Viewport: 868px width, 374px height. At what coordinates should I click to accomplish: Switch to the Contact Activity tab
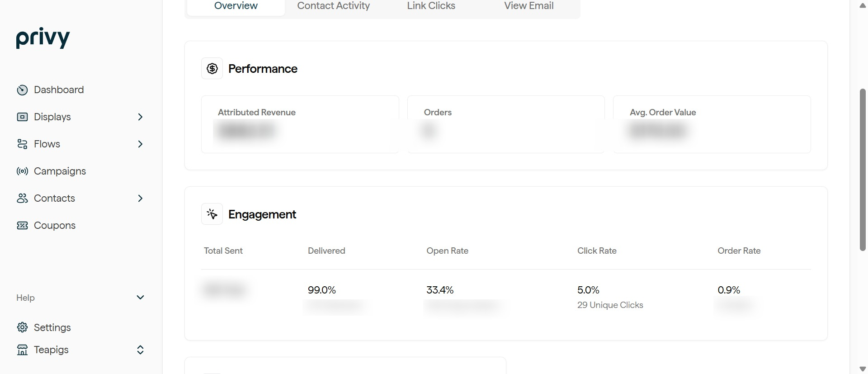(333, 6)
